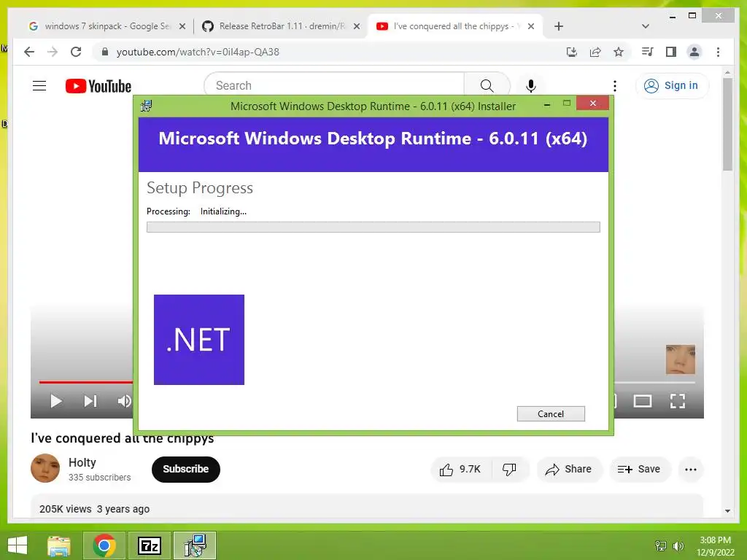The image size is (747, 560).
Task: Share the YouTube video
Action: click(569, 470)
